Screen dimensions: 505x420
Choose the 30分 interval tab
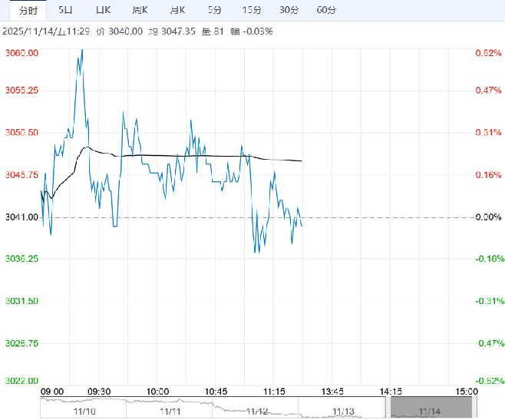(x=289, y=10)
